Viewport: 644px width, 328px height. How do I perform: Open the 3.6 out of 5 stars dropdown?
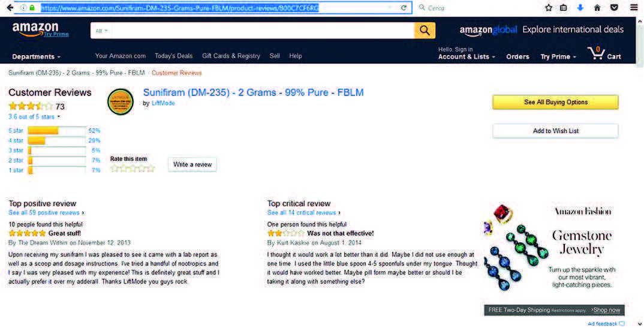coord(34,117)
